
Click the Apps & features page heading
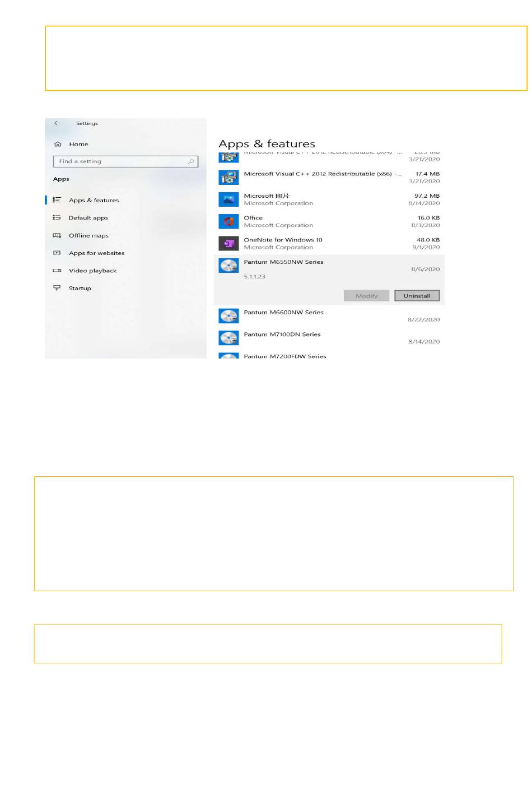coord(267,144)
